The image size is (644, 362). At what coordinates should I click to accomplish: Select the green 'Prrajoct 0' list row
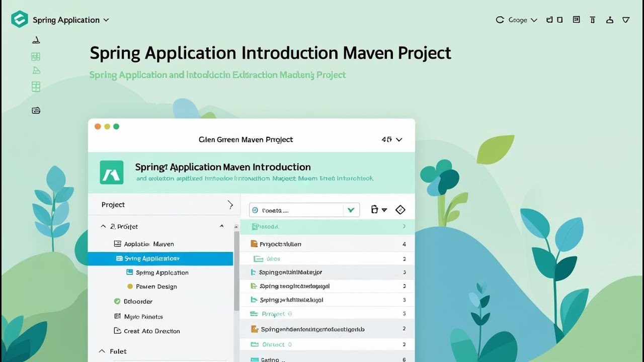point(327,314)
